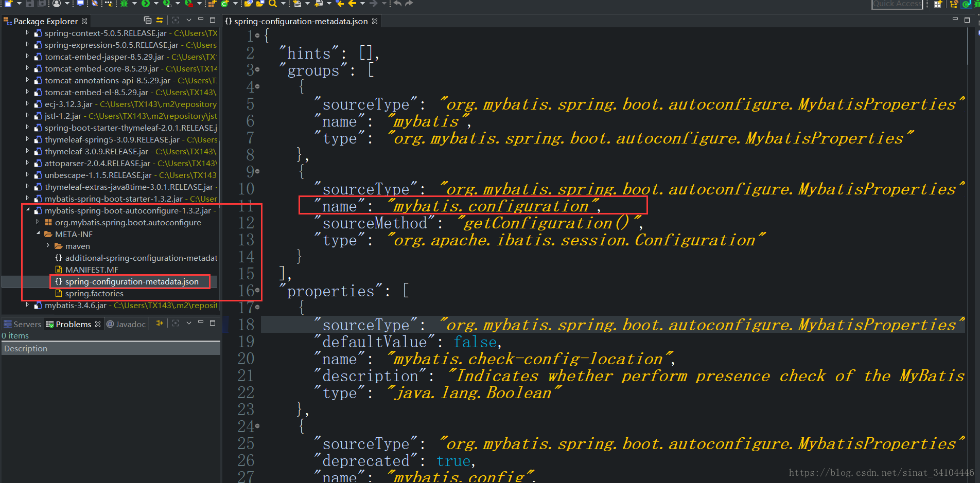The width and height of the screenshot is (980, 483).
Task: Toggle Skip All Breakpoints in the toolbar
Action: [x=95, y=4]
